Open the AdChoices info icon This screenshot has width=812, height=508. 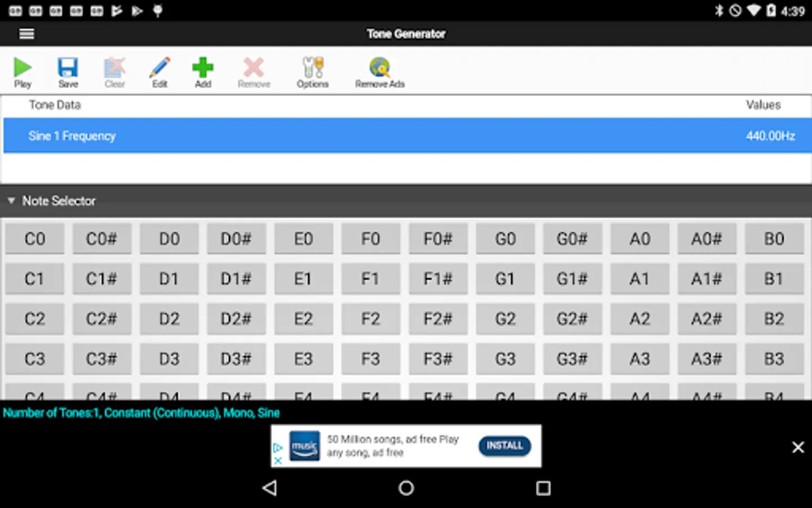277,448
